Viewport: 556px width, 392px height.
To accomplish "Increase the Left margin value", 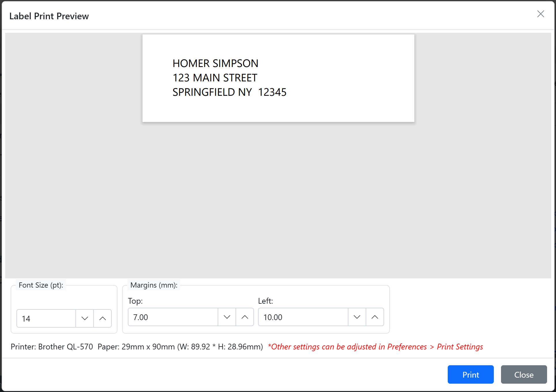I will pyautogui.click(x=375, y=317).
